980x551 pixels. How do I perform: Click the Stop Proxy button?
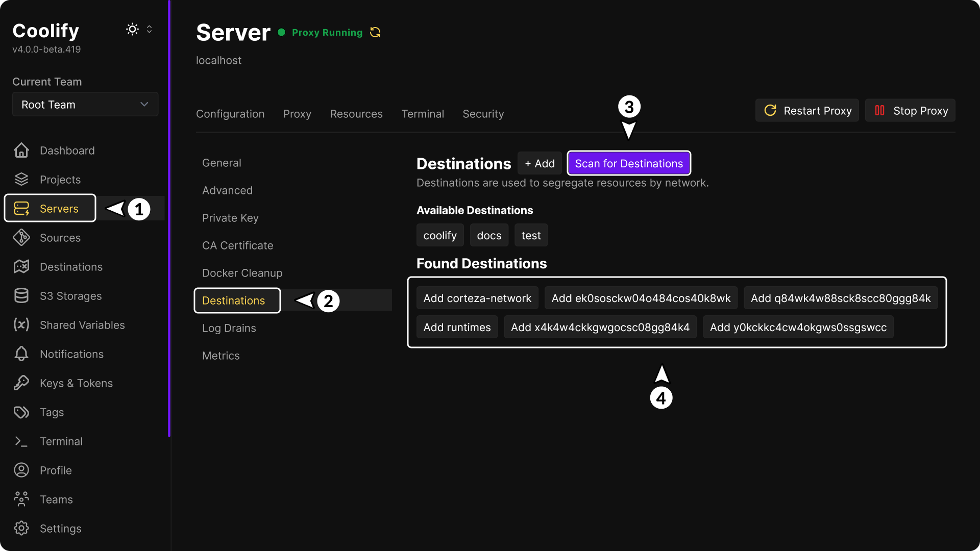[910, 111]
